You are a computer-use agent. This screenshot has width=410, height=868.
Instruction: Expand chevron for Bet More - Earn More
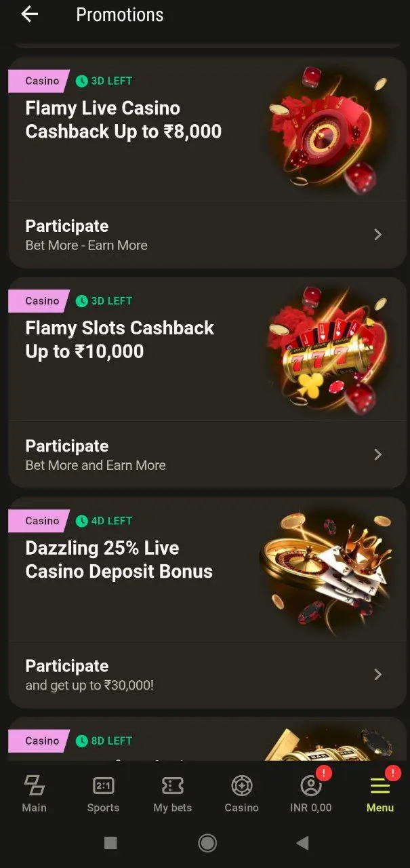coord(378,235)
